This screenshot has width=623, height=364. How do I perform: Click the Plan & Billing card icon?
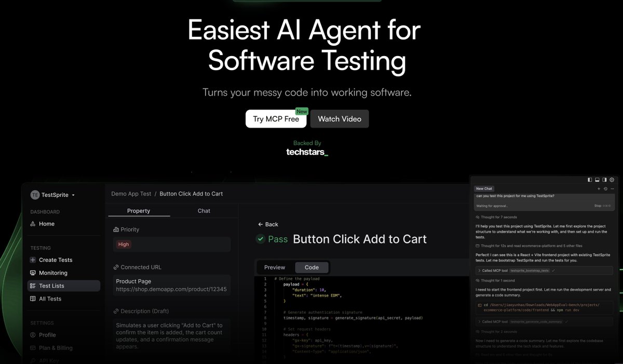(33, 348)
